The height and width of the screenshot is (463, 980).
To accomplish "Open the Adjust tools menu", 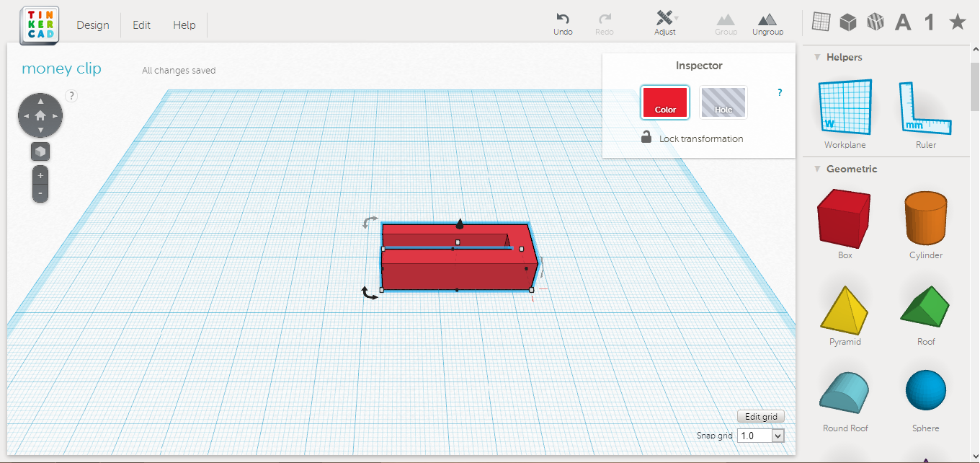I will (665, 24).
